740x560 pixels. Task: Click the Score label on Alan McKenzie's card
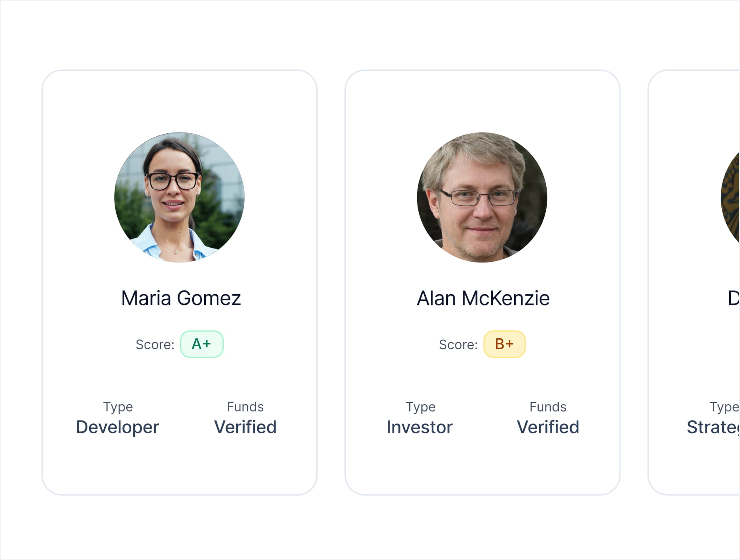click(458, 345)
